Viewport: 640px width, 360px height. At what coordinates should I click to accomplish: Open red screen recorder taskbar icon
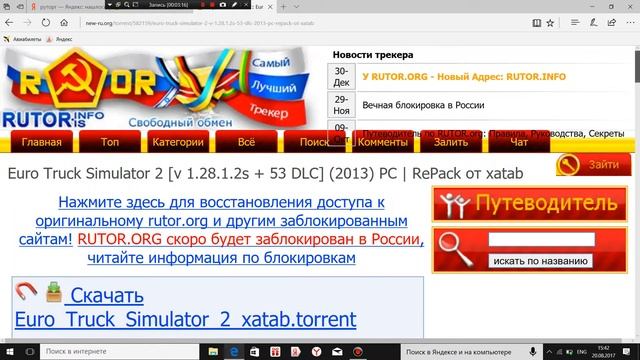358,352
